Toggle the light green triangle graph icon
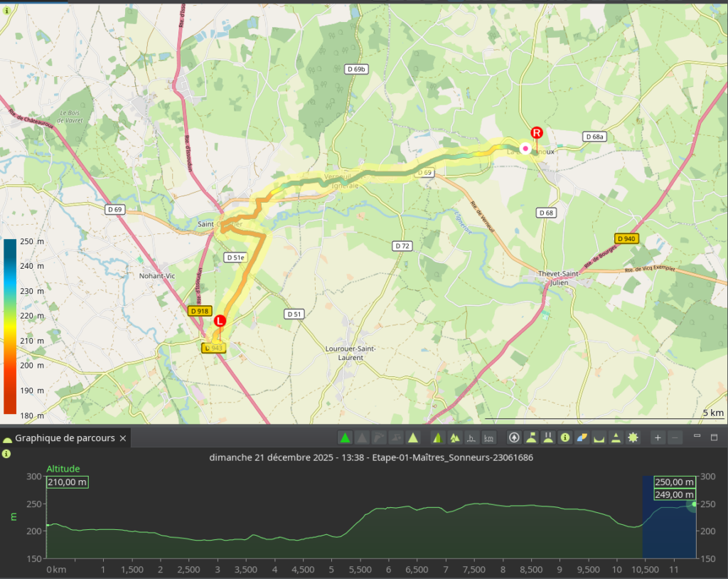 [x=413, y=437]
